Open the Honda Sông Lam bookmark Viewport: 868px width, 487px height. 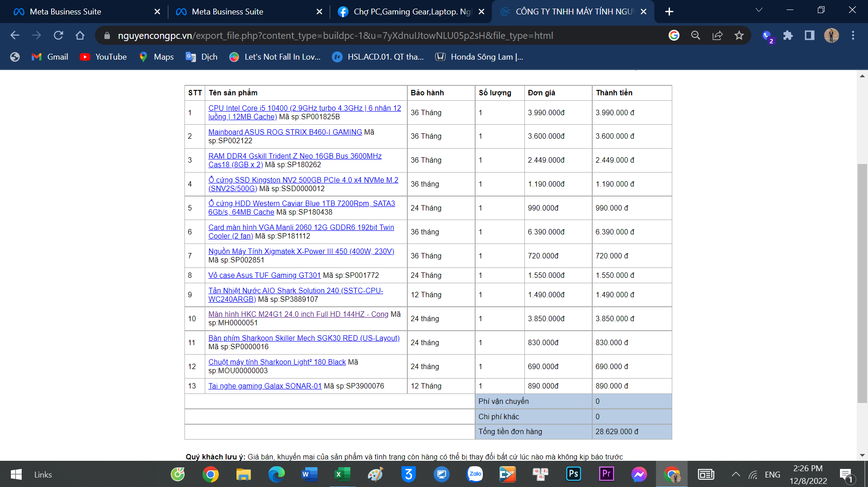tap(479, 57)
